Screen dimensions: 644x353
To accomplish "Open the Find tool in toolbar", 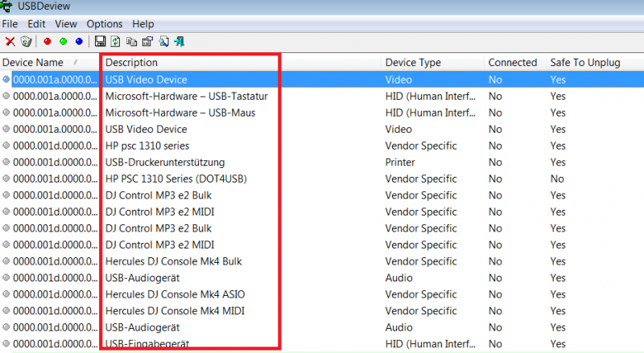I will [x=163, y=41].
